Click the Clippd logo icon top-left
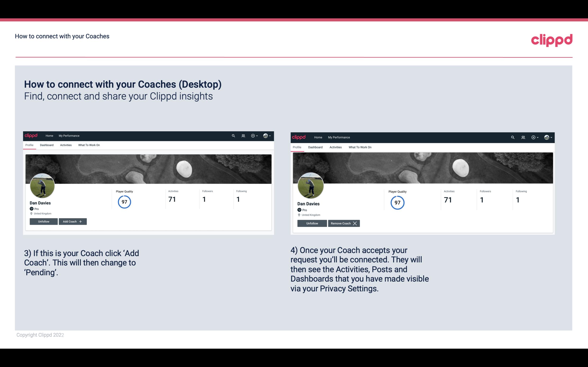Image resolution: width=588 pixels, height=367 pixels. point(31,135)
